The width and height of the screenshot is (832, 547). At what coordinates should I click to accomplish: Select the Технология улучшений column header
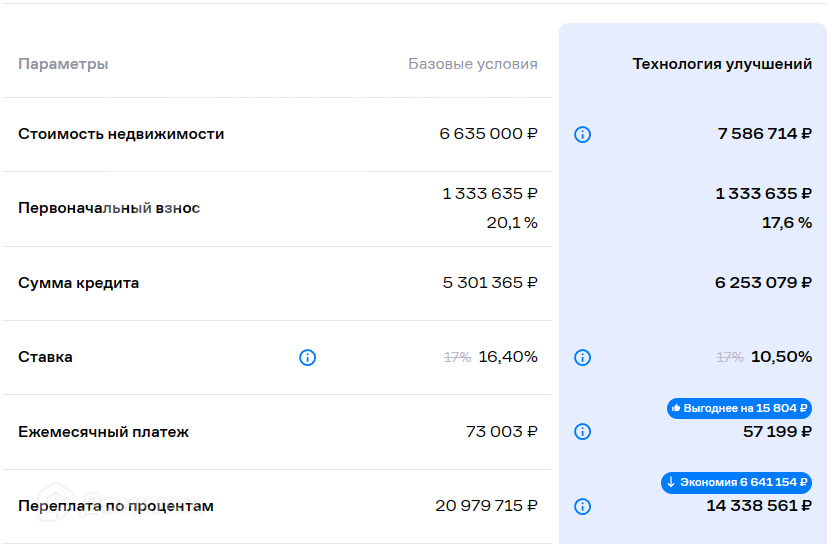click(x=721, y=64)
